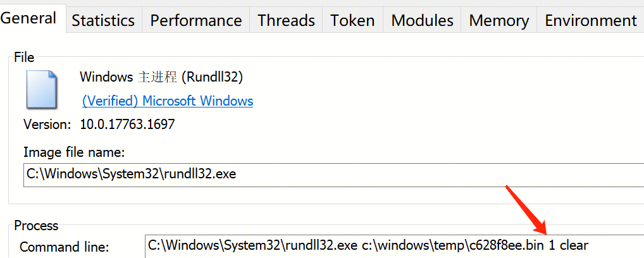Click the 'Command line:' label
The height and width of the screenshot is (258, 644).
pyautogui.click(x=64, y=247)
